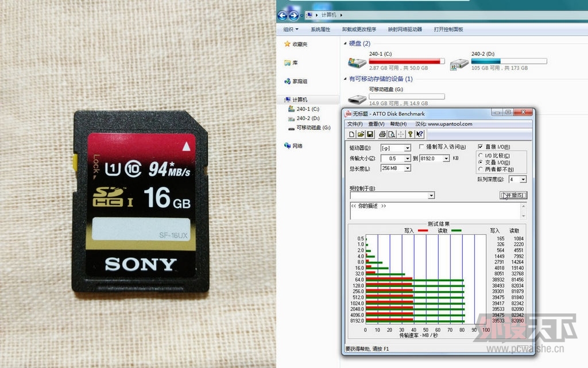Viewport: 588px width, 368px height.
Task: Click the G: drive empty usage bar
Action: tap(407, 96)
